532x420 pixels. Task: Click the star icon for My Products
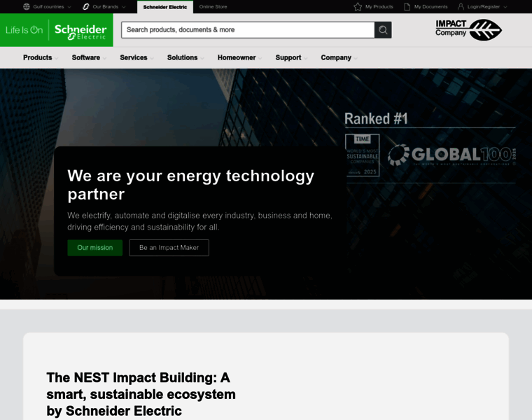(x=358, y=6)
